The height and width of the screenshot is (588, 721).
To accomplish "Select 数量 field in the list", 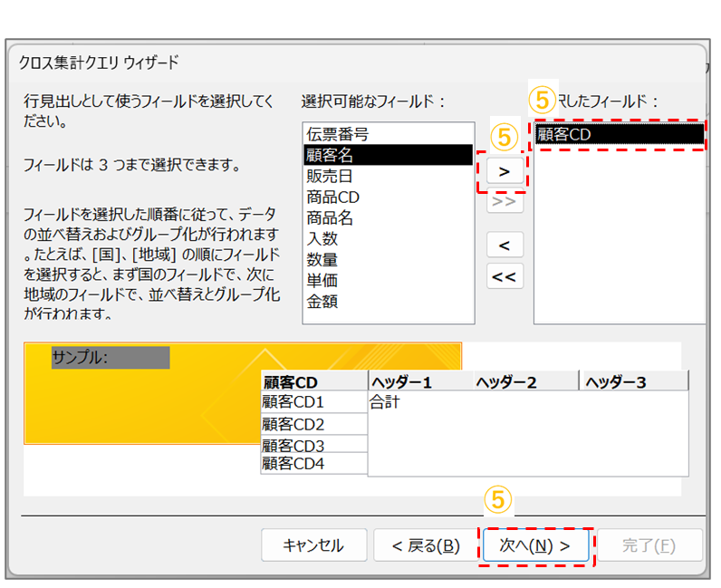I will 322,259.
